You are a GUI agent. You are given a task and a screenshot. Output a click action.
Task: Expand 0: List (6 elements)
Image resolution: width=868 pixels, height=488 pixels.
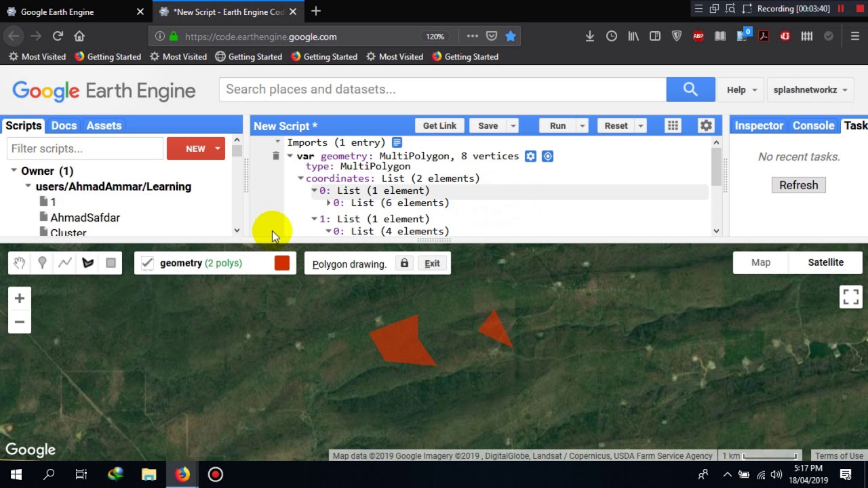(328, 203)
